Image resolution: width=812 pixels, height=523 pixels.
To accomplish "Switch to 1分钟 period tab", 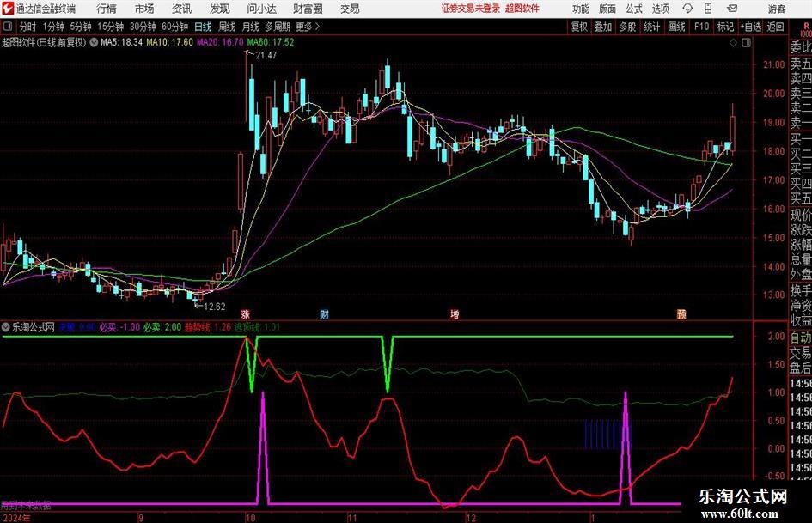I will coord(53,27).
